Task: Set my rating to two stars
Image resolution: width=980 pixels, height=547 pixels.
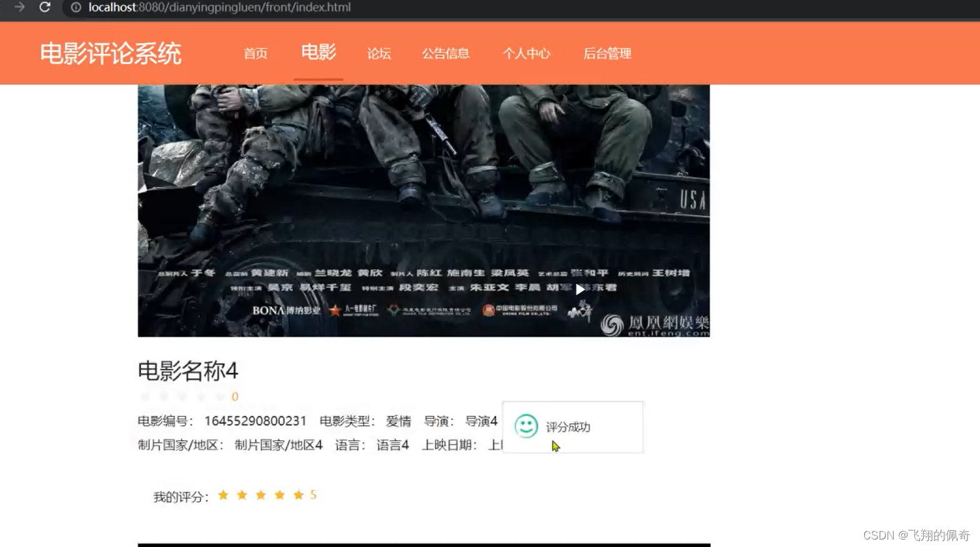Action: click(242, 495)
